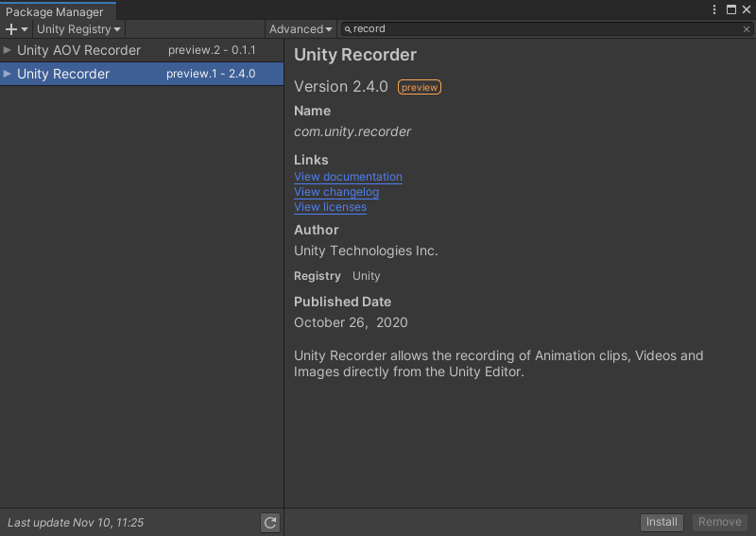Select the Unity AOV Recorder package

(142, 50)
